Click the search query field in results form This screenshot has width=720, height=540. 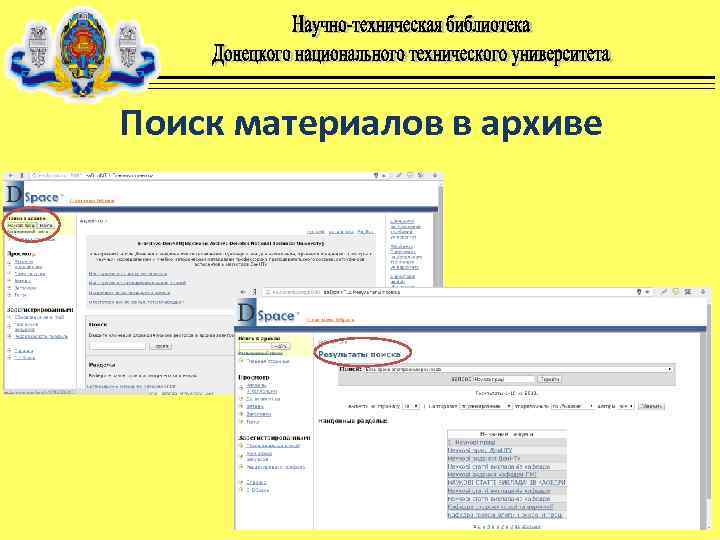click(504, 379)
